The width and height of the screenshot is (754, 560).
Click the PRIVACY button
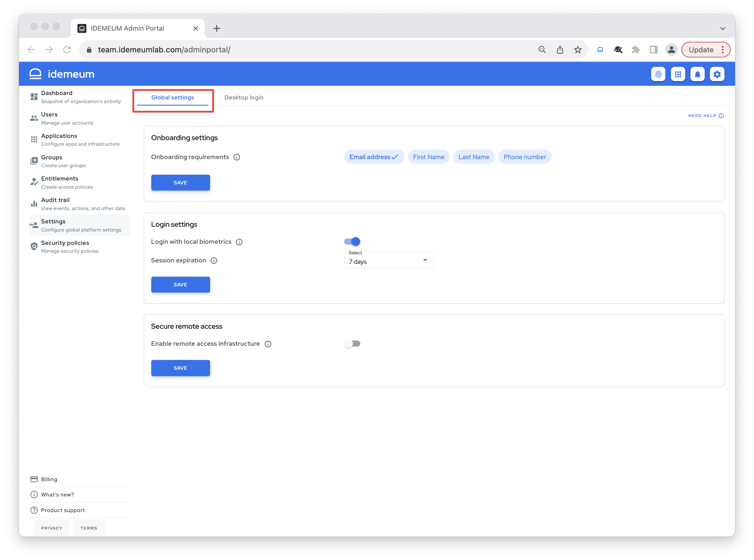point(52,528)
